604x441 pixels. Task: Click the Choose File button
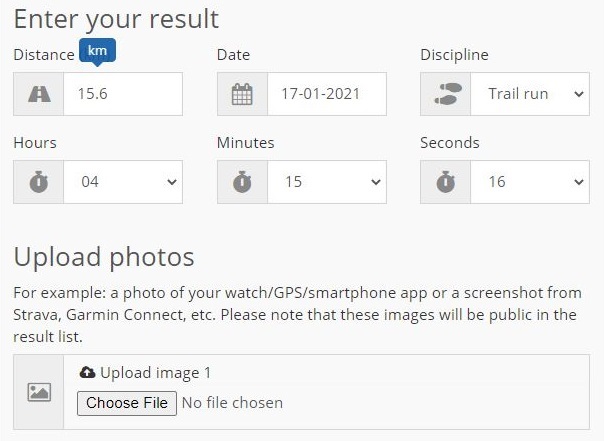coord(127,403)
